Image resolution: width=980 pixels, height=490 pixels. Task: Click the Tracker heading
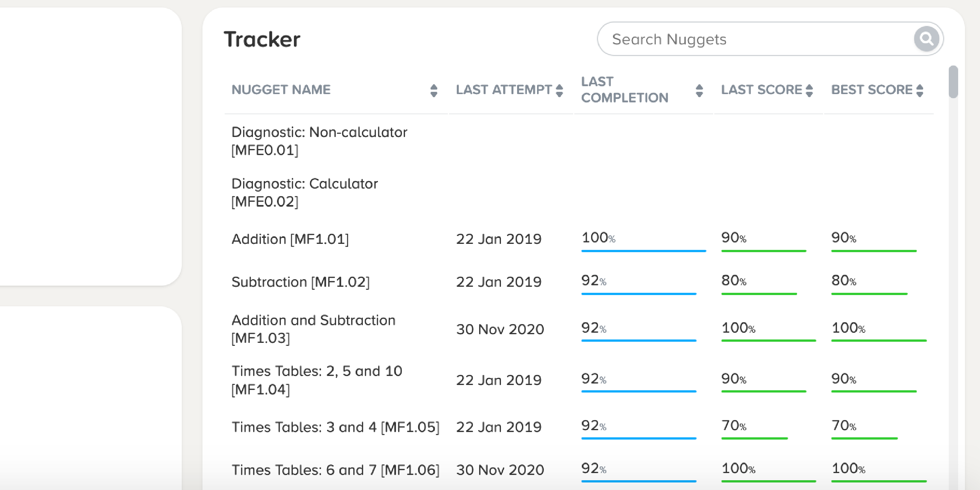point(262,39)
